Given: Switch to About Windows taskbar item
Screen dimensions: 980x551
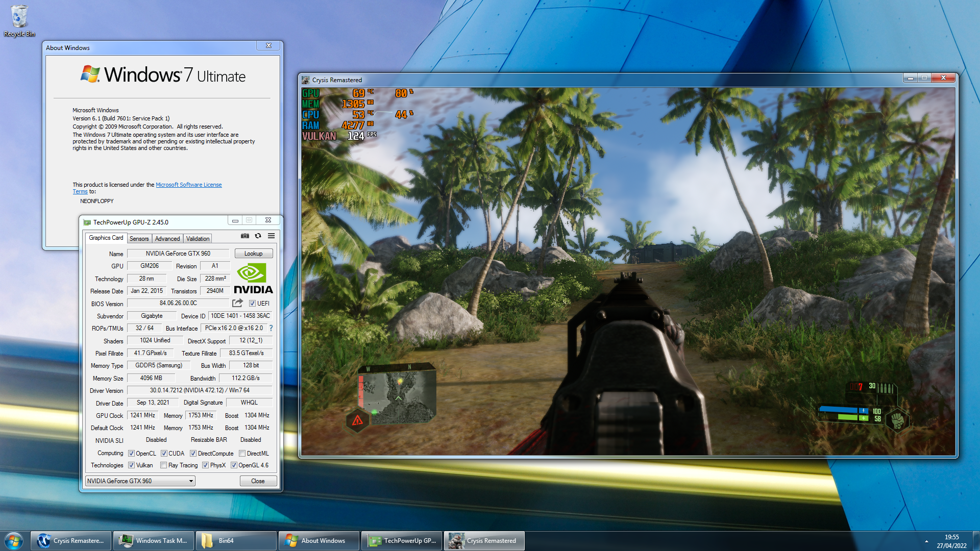Looking at the screenshot, I should pyautogui.click(x=319, y=541).
